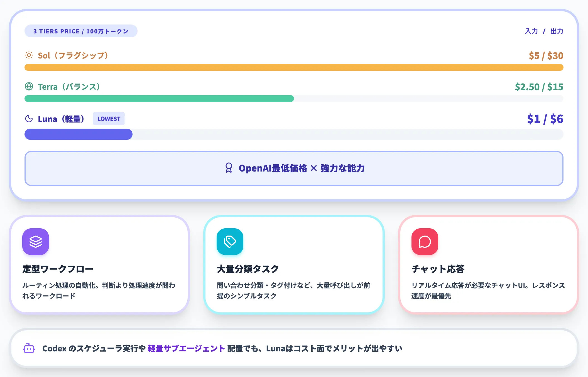Click the Codex のスケジューラ実行や text

tap(94, 348)
